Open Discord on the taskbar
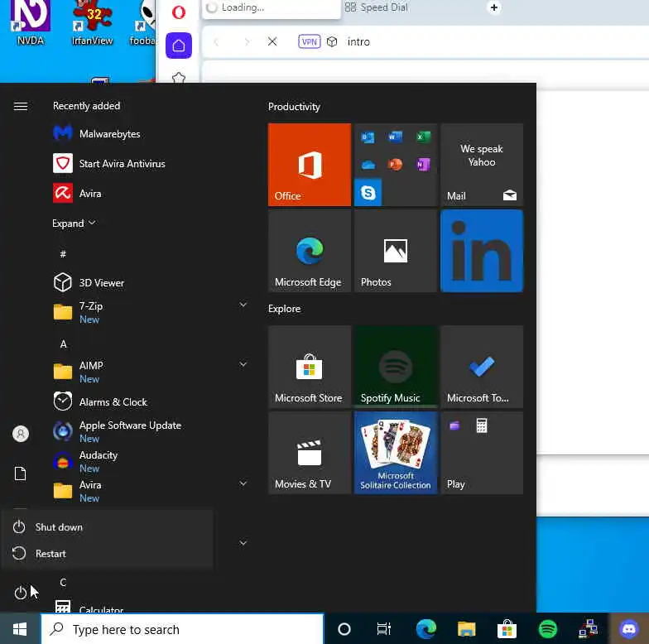The image size is (649, 644). coord(629,629)
